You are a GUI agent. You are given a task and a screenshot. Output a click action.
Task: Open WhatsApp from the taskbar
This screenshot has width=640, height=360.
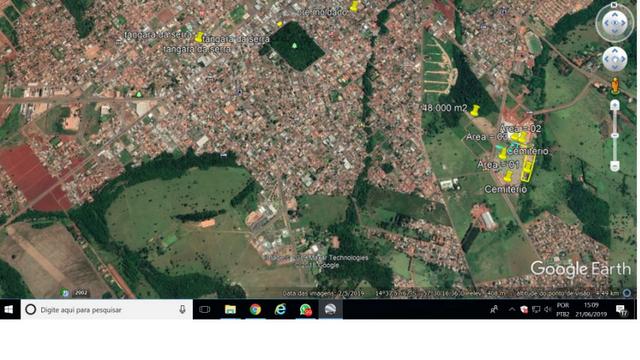point(306,310)
